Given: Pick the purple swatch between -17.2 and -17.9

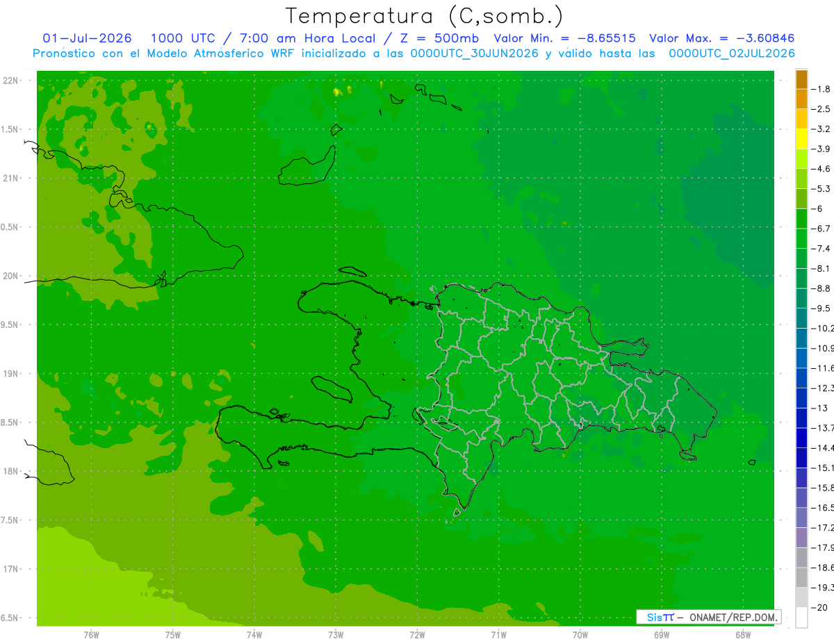Looking at the screenshot, I should [x=801, y=537].
